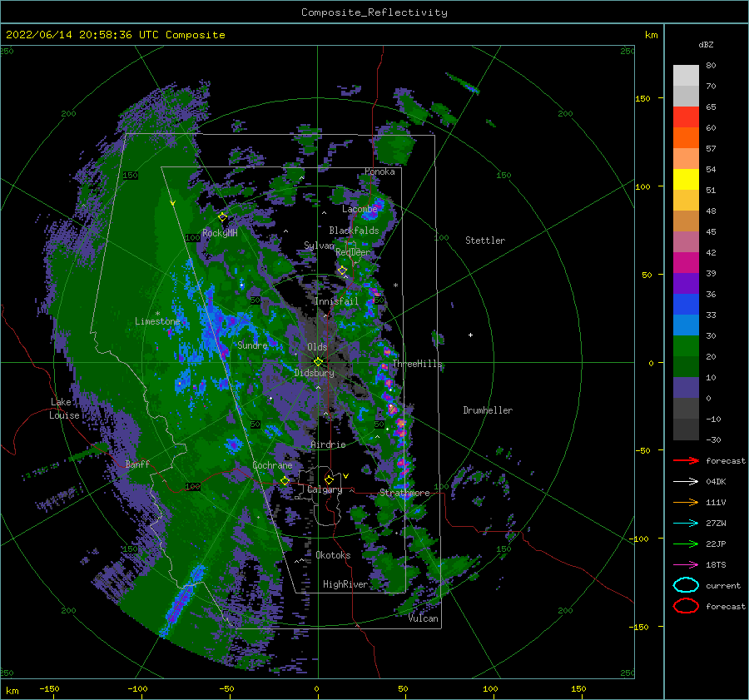The height and width of the screenshot is (700, 749).
Task: Pick the orange 57–60 dBZ color swatch
Action: [686, 138]
